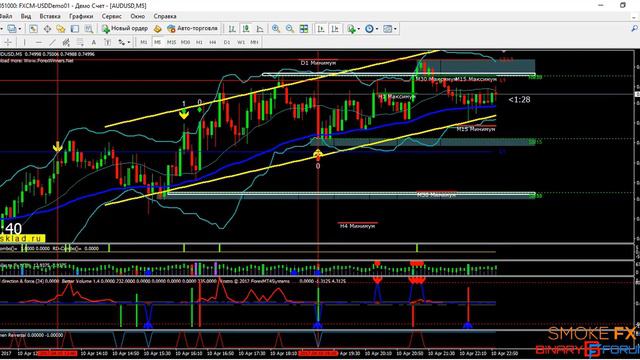Image resolution: width=640 pixels, height=360 pixels.
Task: Switch chart to Line Chart type
Action: coord(260,29)
